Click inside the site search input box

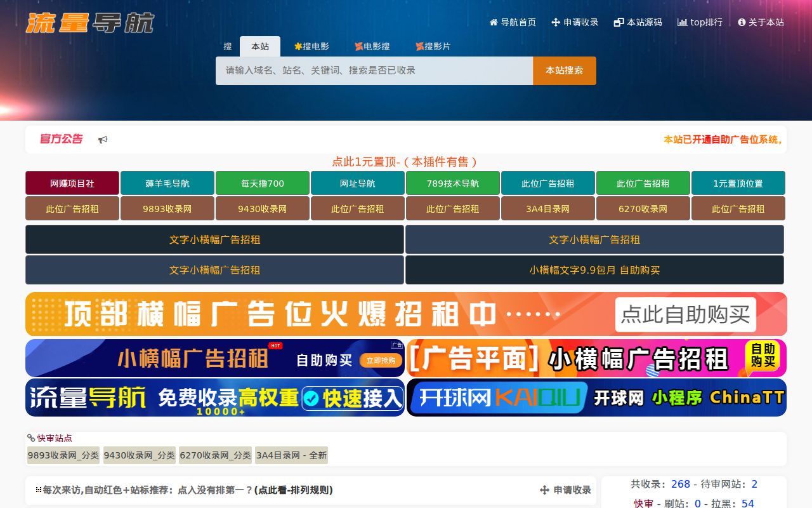(374, 70)
